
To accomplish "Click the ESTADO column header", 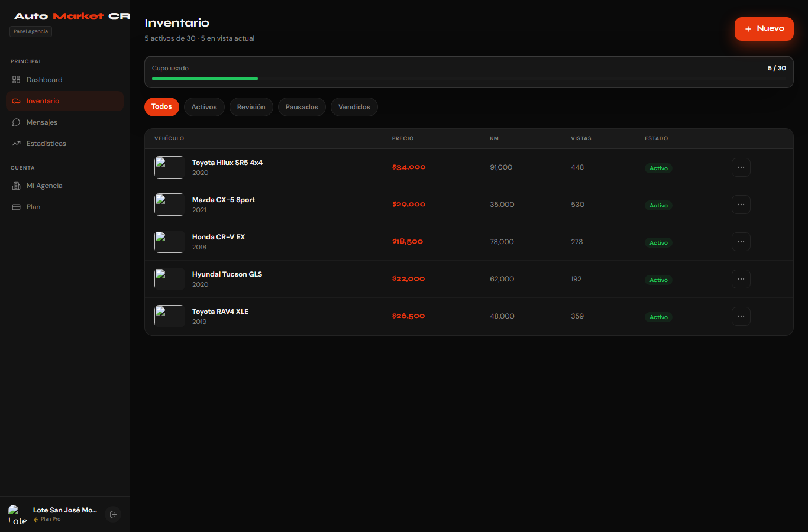I will pos(657,138).
